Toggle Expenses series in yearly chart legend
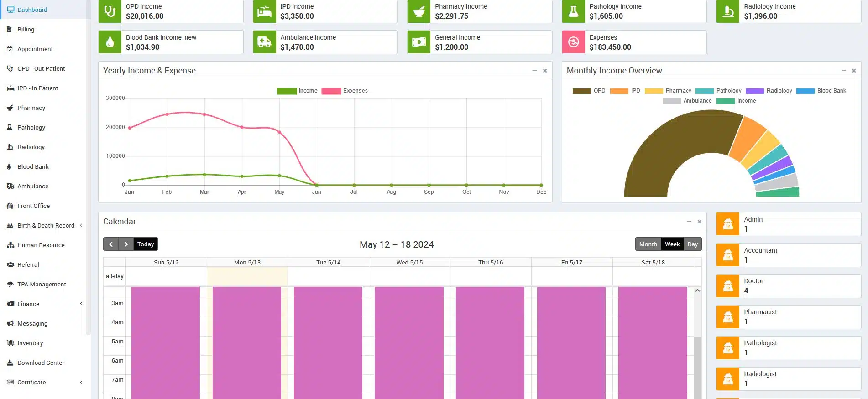The image size is (868, 399). 345,91
